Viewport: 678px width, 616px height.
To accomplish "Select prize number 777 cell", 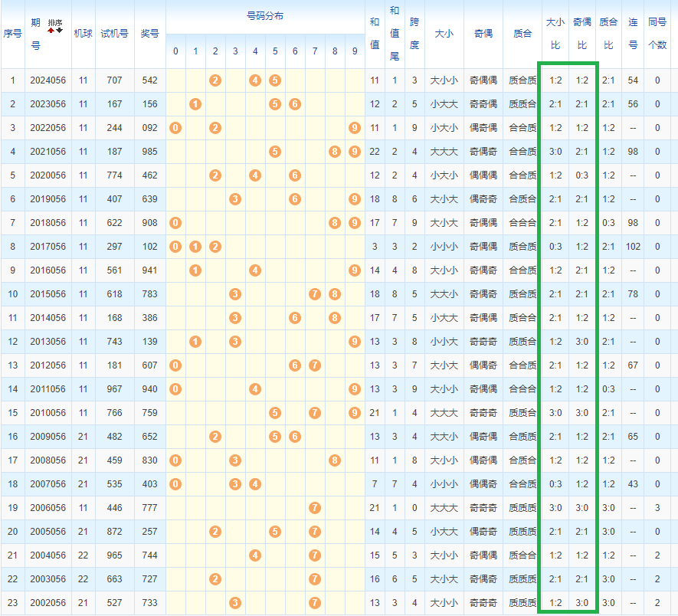I will [x=149, y=508].
